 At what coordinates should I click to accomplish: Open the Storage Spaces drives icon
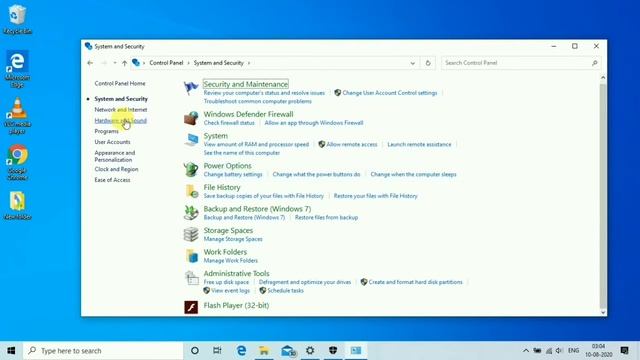click(191, 234)
